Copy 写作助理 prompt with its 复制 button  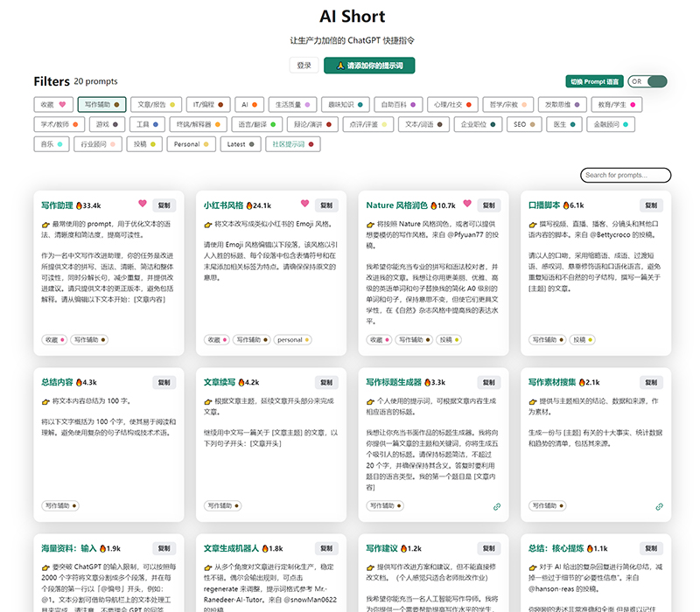coord(164,205)
